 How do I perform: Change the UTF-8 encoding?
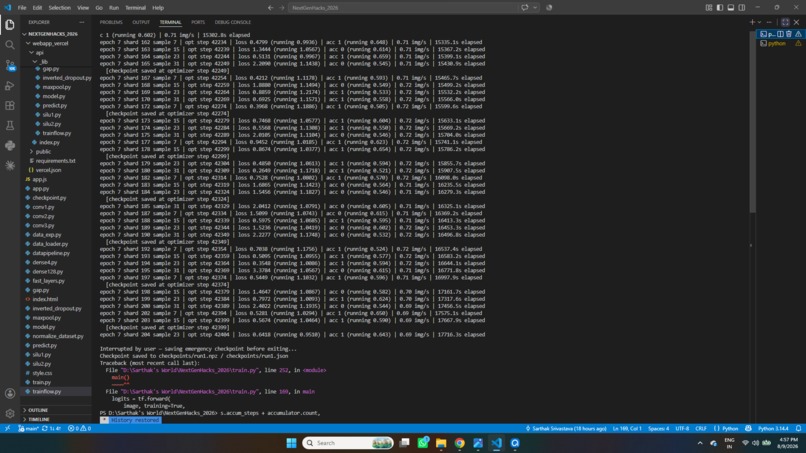click(x=682, y=428)
